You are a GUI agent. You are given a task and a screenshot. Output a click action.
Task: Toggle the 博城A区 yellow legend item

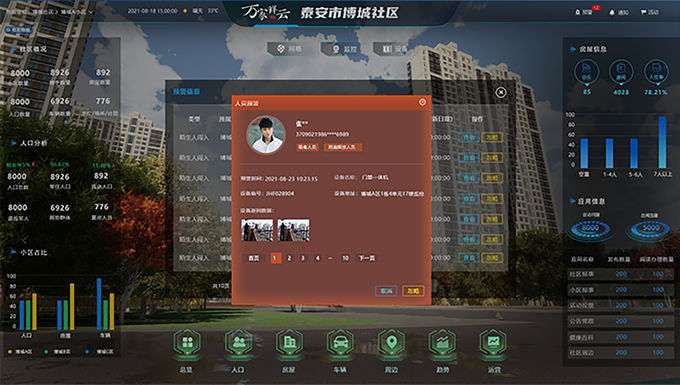point(20,352)
